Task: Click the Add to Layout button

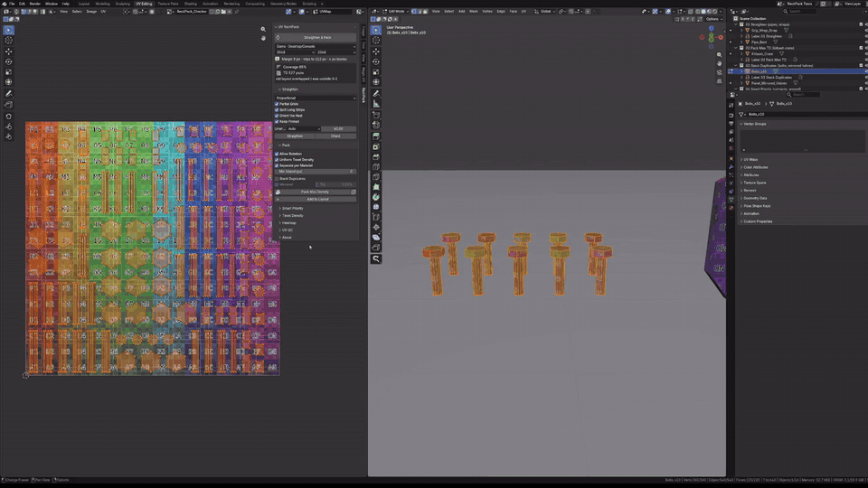Action: pyautogui.click(x=316, y=199)
